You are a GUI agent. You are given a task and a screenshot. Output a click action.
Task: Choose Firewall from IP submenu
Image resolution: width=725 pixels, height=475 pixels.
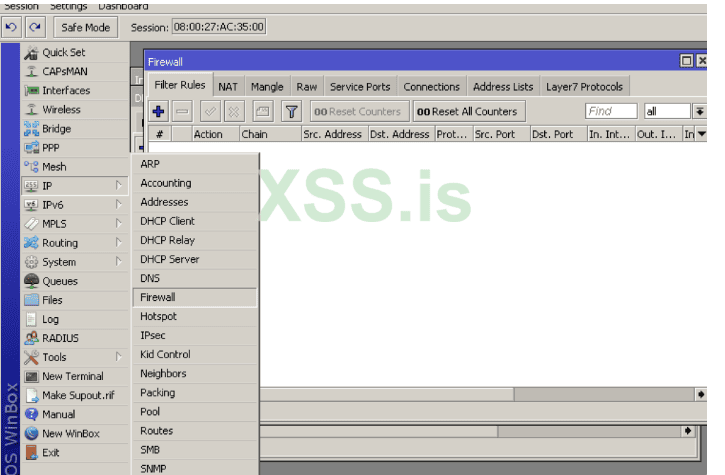click(195, 297)
